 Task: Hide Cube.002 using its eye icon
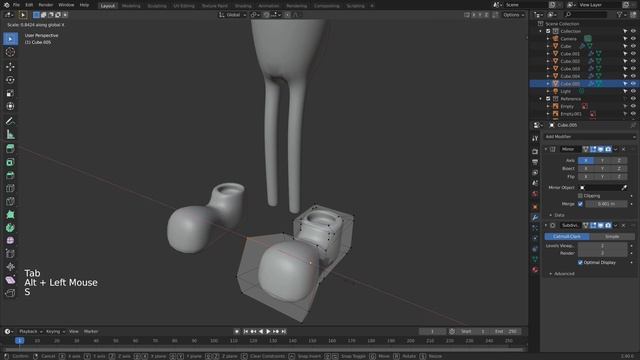(x=633, y=61)
